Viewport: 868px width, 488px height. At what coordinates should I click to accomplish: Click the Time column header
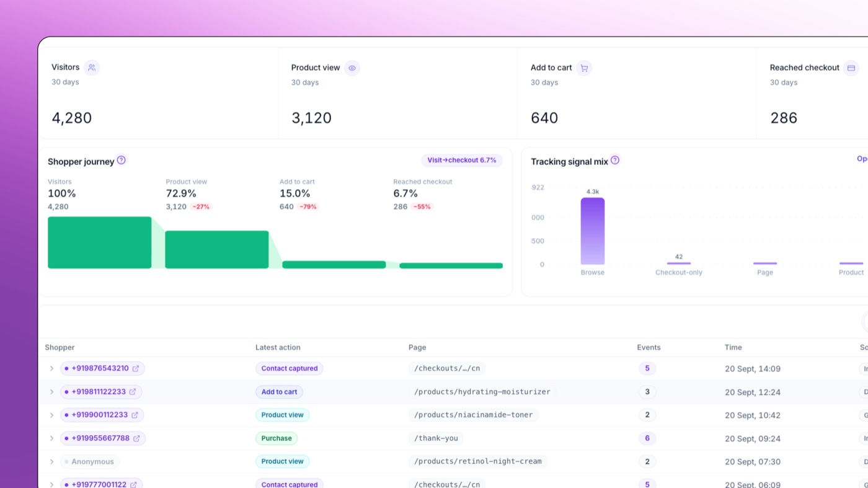click(733, 347)
